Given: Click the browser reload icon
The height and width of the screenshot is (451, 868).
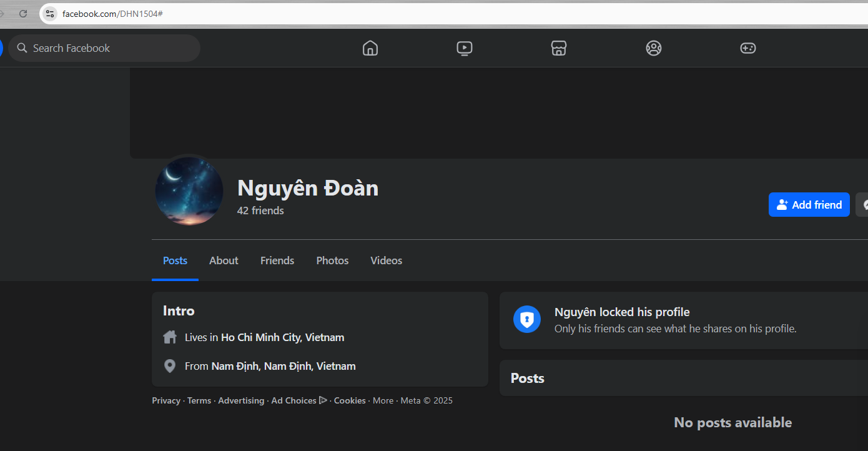Looking at the screenshot, I should click(x=23, y=13).
